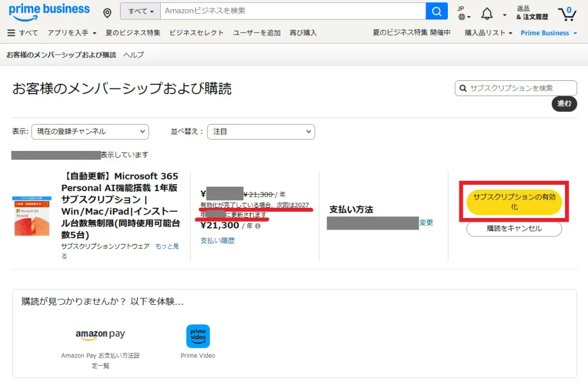Open 夏のビジネス特集 nav item

click(133, 33)
